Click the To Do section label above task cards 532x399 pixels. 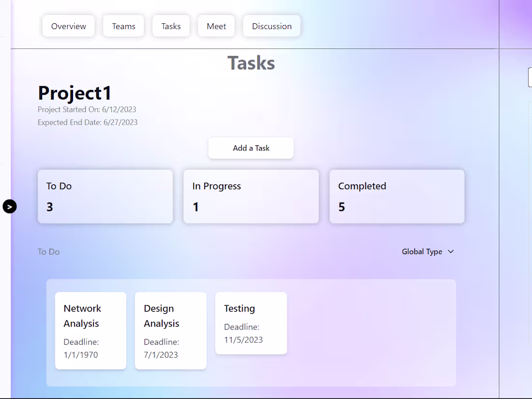[x=48, y=252]
